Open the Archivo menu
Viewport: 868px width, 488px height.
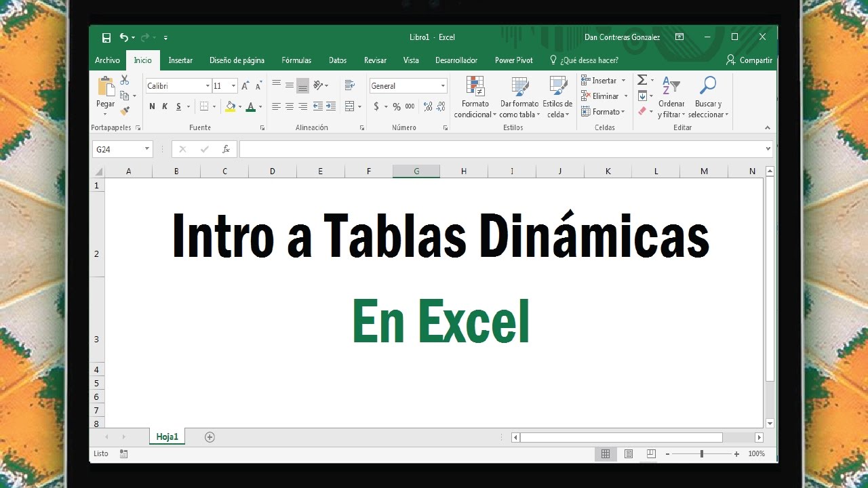click(x=107, y=60)
